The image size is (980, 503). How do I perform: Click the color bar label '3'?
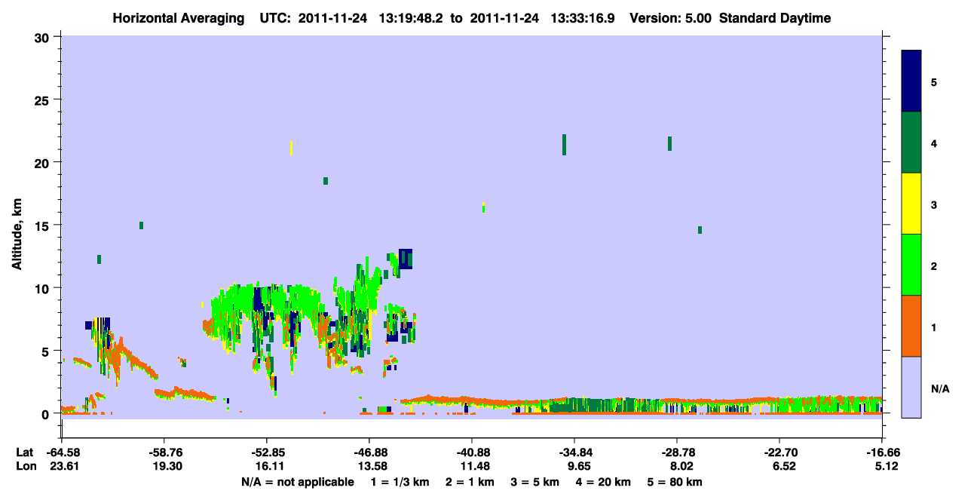(934, 204)
